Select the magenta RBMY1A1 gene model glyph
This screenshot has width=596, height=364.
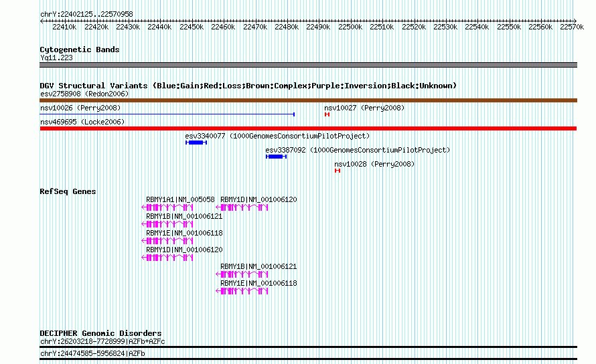tap(167, 207)
